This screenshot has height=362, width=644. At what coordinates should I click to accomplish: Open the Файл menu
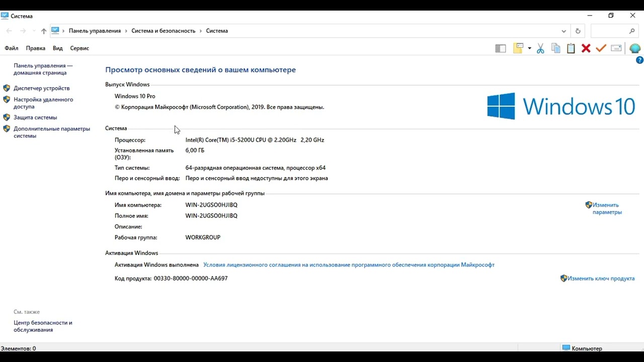point(11,48)
